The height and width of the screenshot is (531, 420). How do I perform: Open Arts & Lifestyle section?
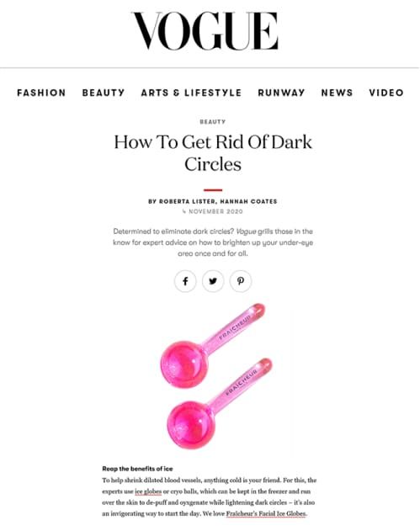(x=191, y=93)
